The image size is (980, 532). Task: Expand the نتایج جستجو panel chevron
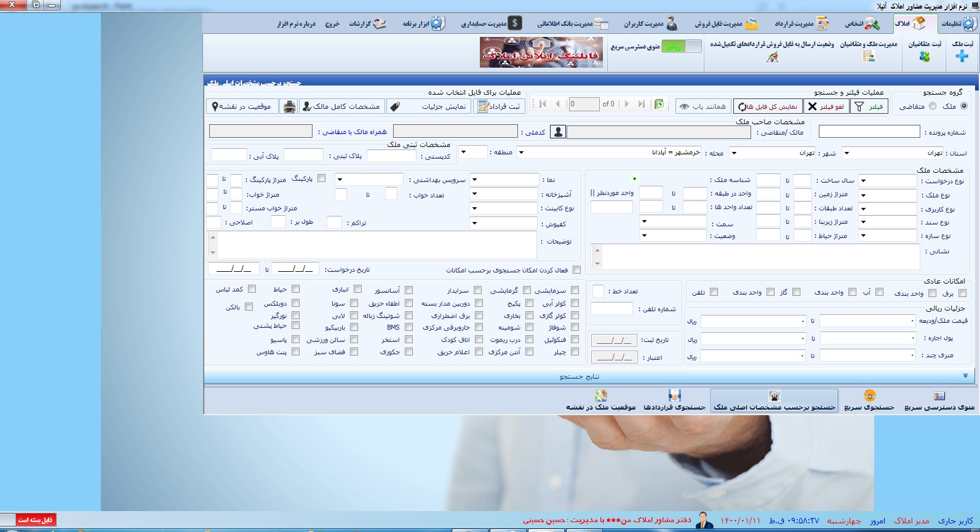click(965, 376)
